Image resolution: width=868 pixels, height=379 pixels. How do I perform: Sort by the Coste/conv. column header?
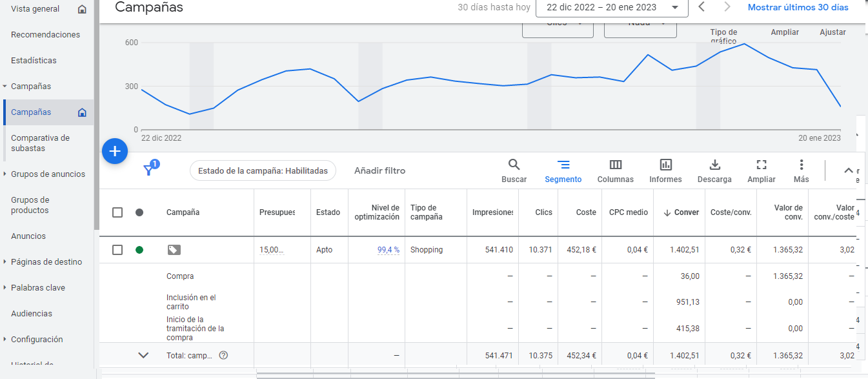click(731, 212)
